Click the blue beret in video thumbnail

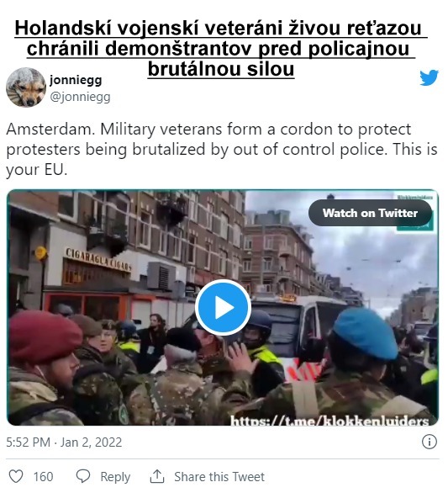coord(365,333)
